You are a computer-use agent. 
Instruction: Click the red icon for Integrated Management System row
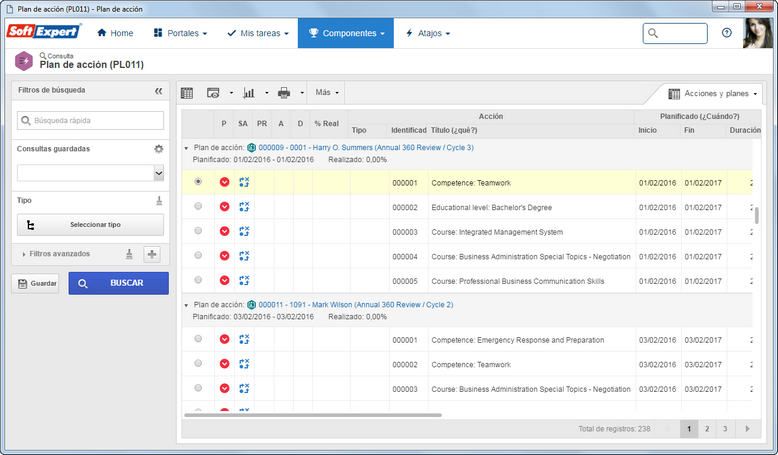225,231
